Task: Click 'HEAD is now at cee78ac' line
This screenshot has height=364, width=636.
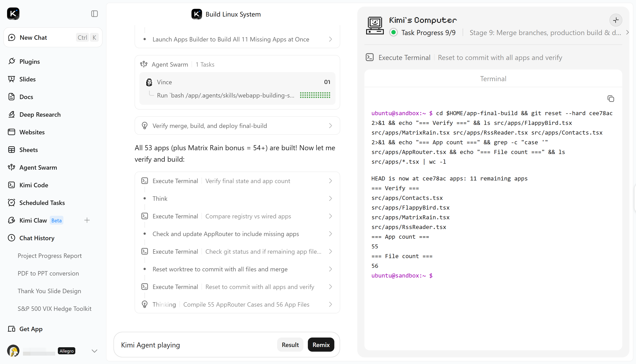Action: 449,178
